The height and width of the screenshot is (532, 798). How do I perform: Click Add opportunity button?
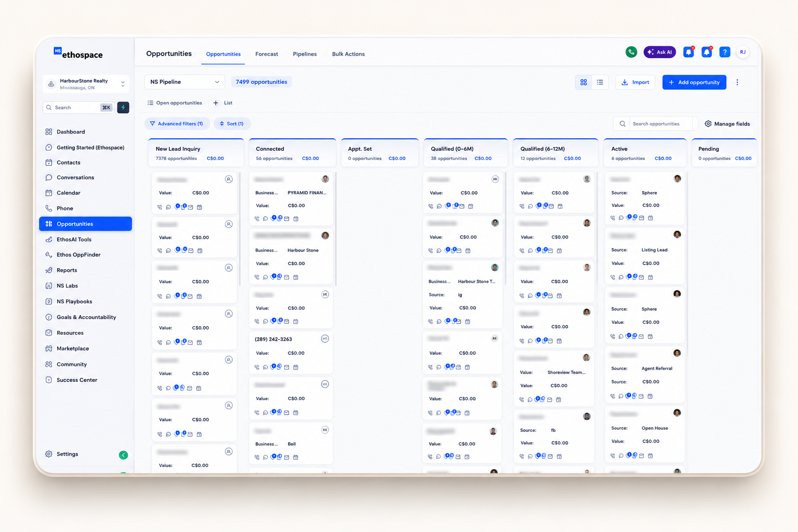694,82
